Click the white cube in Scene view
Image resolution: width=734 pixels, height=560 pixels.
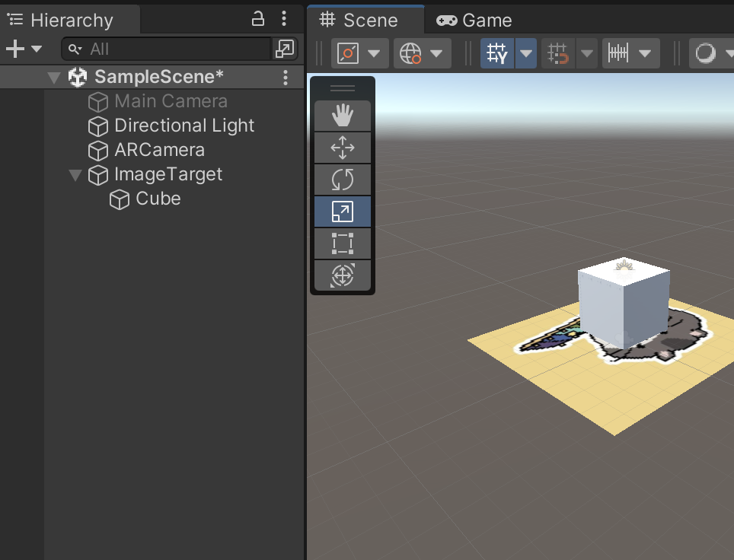(624, 303)
